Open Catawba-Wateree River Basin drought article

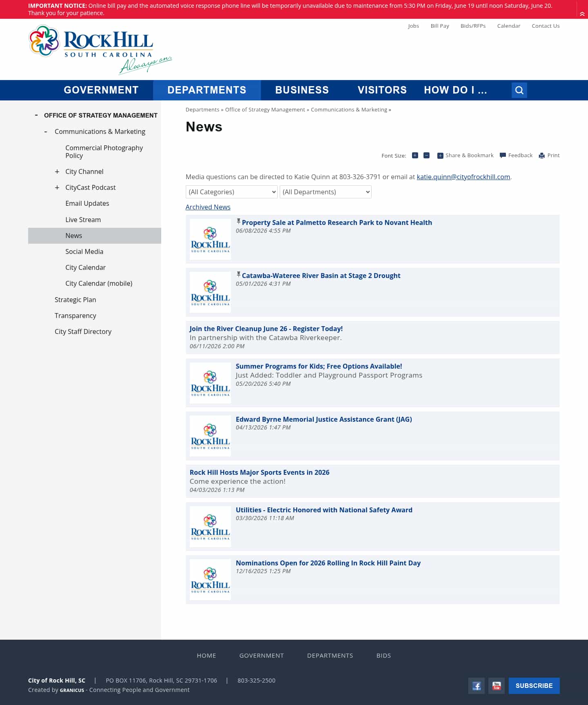[321, 276]
